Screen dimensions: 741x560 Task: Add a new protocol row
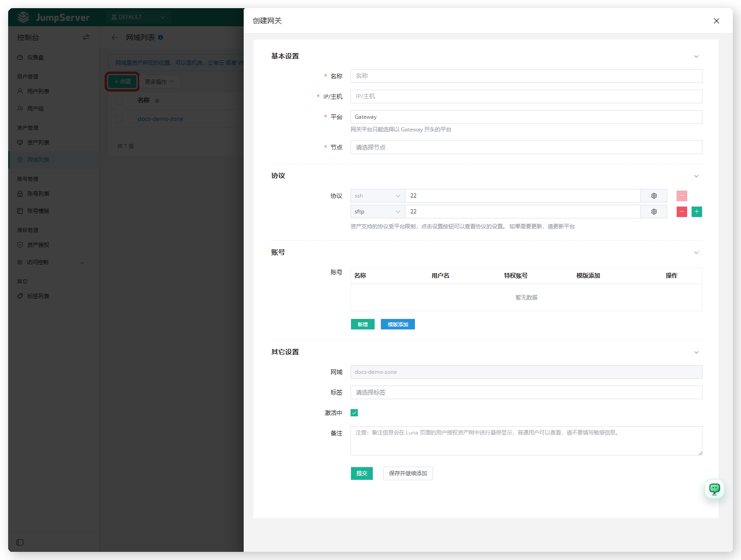point(697,212)
